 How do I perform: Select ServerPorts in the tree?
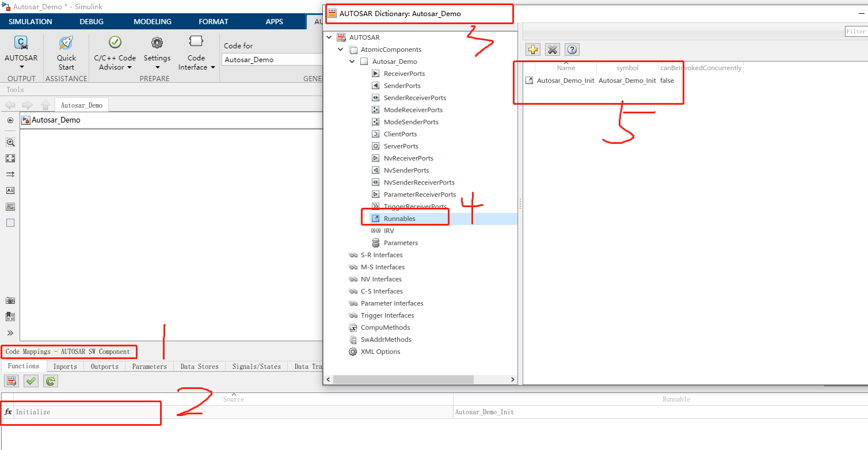coord(401,146)
